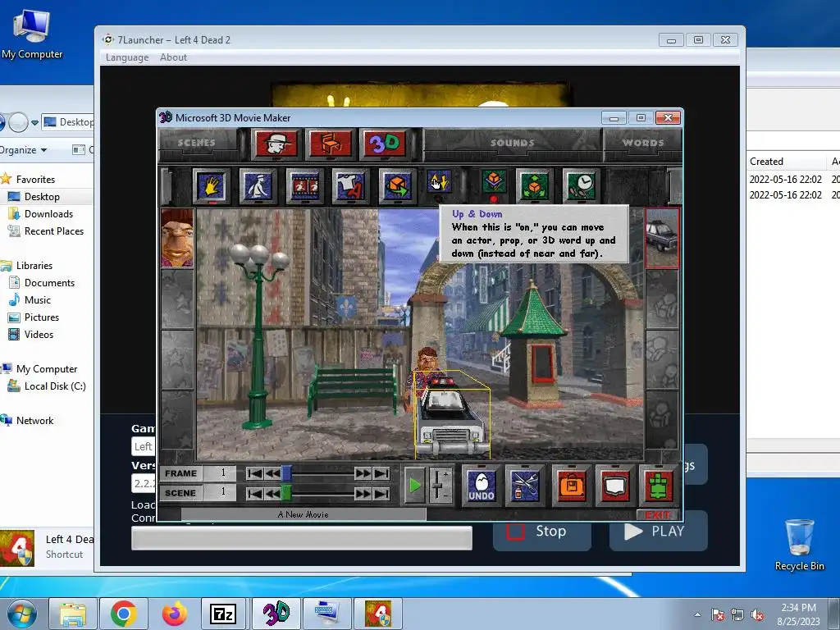This screenshot has width=840, height=630.
Task: Open the WORDS tab
Action: (x=643, y=143)
